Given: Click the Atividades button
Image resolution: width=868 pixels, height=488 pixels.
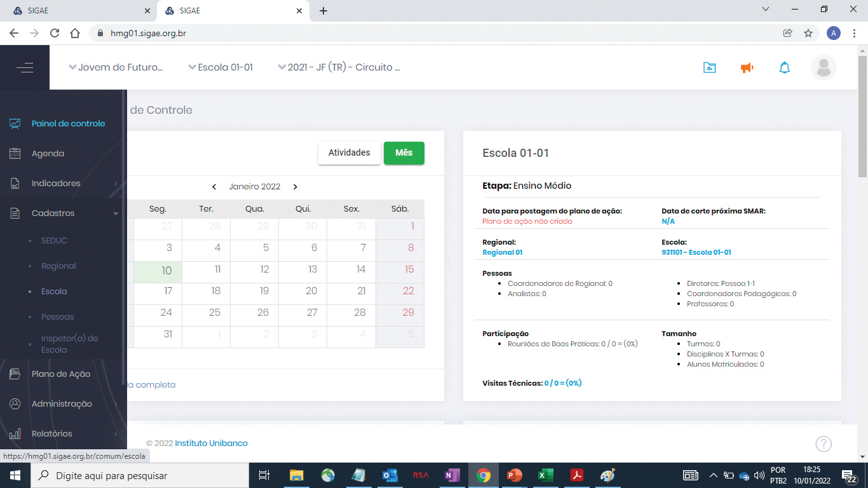Looking at the screenshot, I should click(349, 153).
